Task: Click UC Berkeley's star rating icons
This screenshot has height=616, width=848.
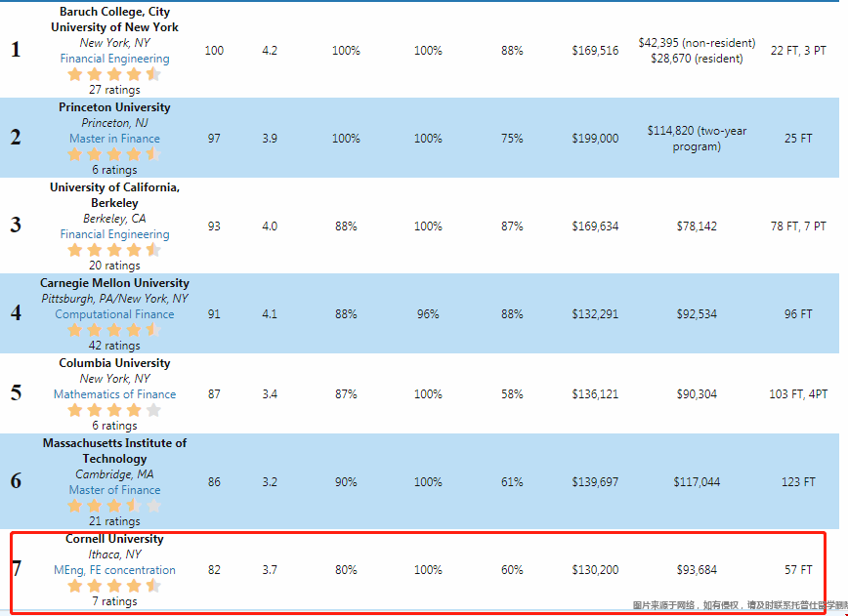Action: coord(114,250)
